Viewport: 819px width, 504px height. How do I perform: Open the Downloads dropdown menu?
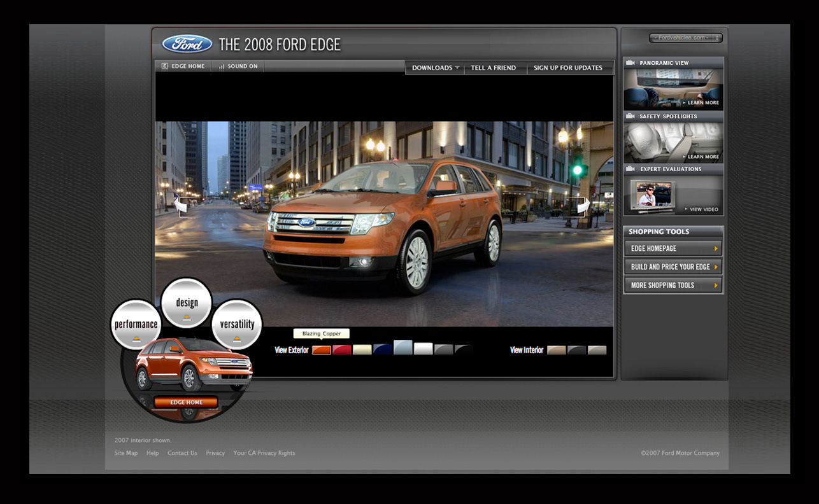[x=436, y=68]
